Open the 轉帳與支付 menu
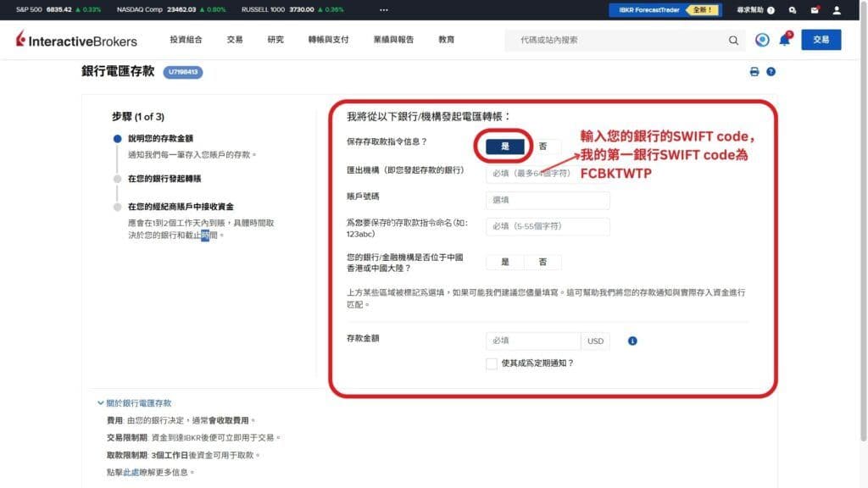Viewport: 868px width, 488px height. point(327,39)
